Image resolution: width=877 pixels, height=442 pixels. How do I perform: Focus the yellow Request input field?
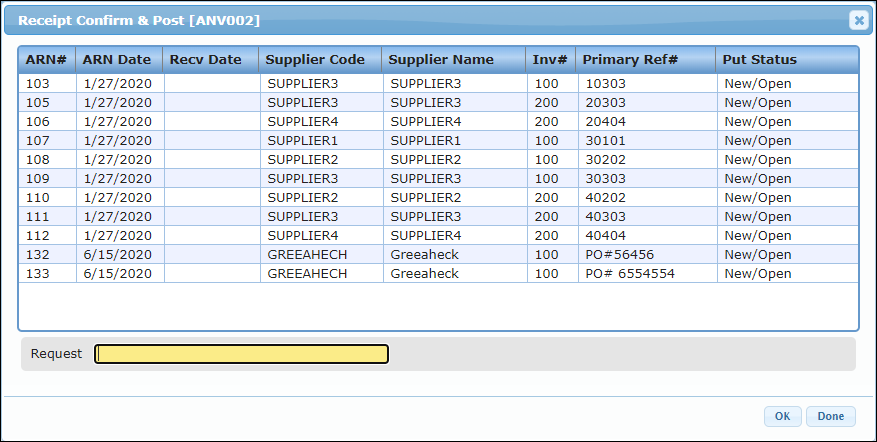tap(241, 354)
